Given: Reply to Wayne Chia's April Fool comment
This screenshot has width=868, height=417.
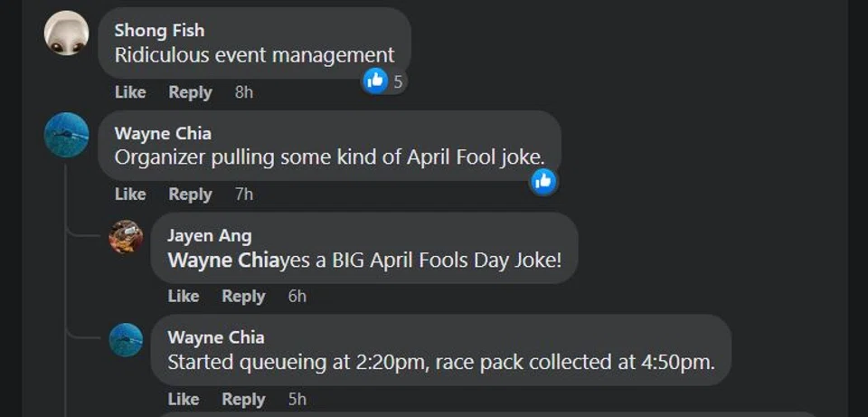Looking at the screenshot, I should pyautogui.click(x=190, y=194).
